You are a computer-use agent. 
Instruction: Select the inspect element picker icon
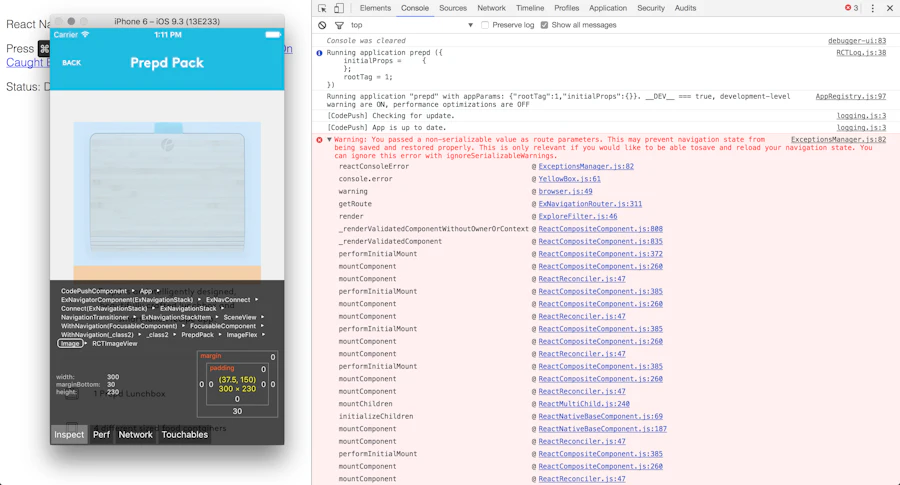pyautogui.click(x=322, y=8)
